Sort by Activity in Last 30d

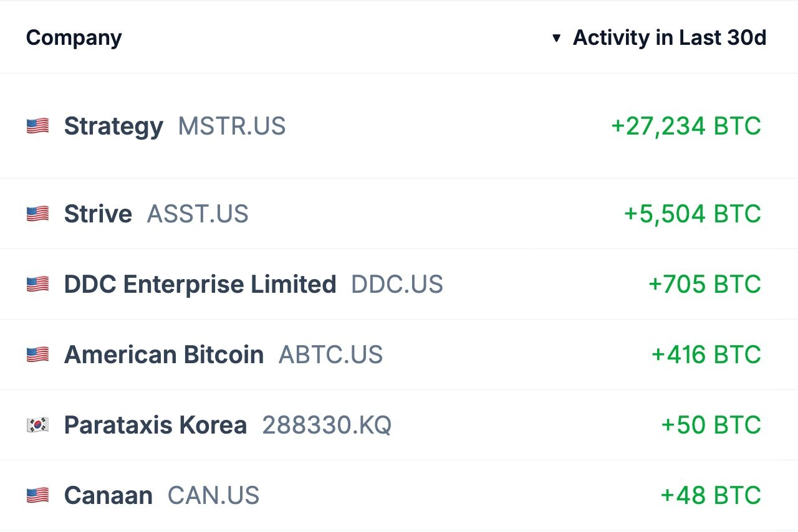pyautogui.click(x=669, y=38)
